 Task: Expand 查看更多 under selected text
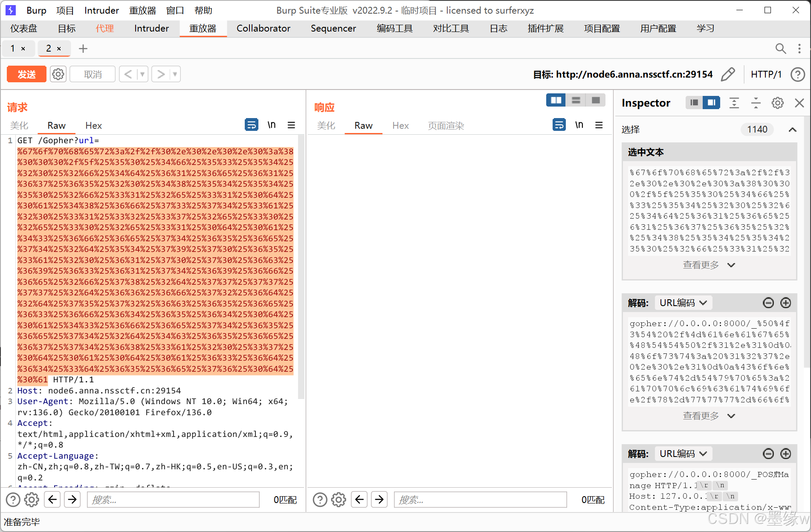(709, 265)
